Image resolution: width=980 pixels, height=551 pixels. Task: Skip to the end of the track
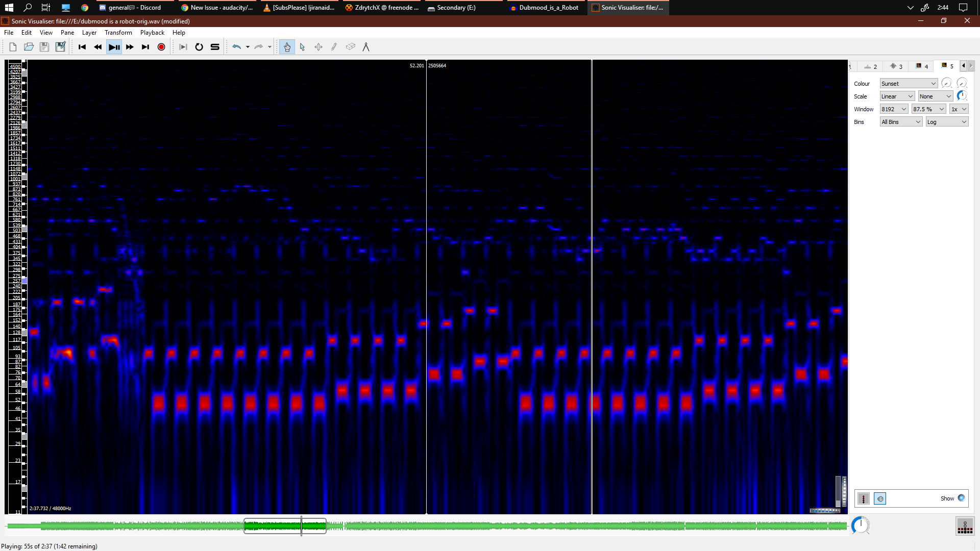point(145,46)
